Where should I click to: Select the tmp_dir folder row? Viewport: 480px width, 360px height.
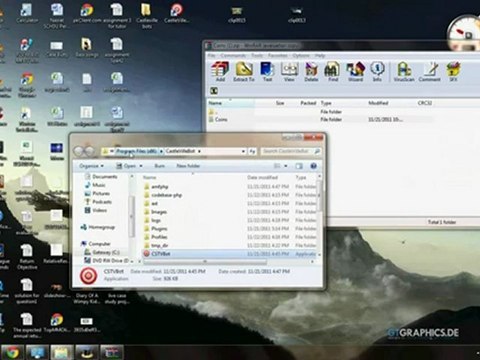(x=229, y=245)
